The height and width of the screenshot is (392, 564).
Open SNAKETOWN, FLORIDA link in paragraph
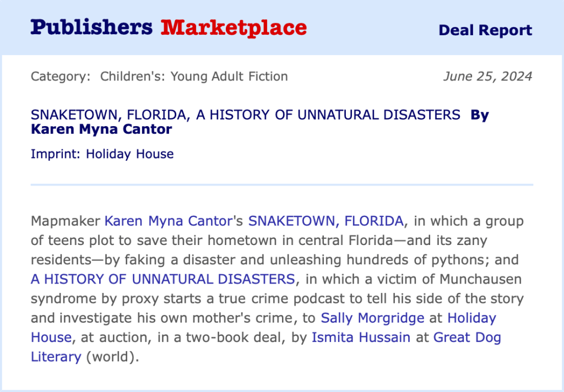pyautogui.click(x=326, y=221)
